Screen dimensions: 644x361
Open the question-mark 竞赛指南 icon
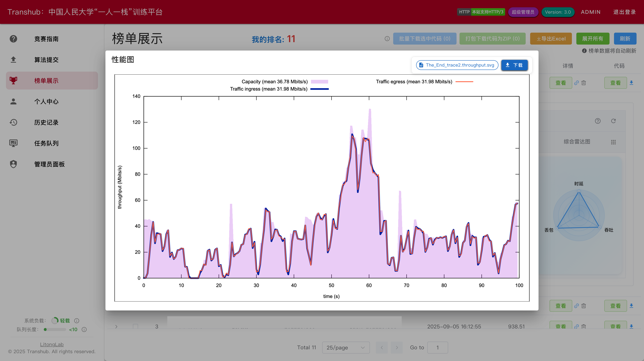pos(13,39)
